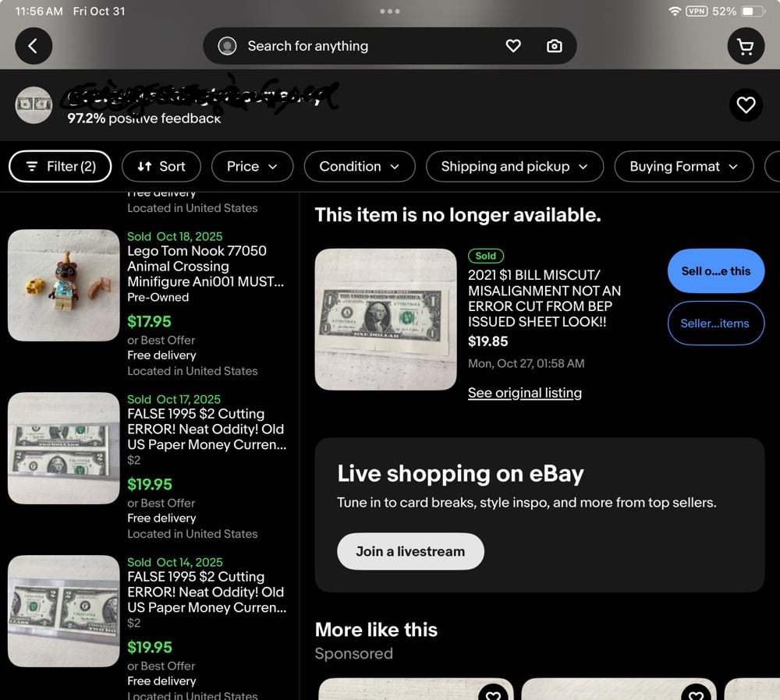Save this seller with heart icon
Screen dimensions: 780x700
745,105
